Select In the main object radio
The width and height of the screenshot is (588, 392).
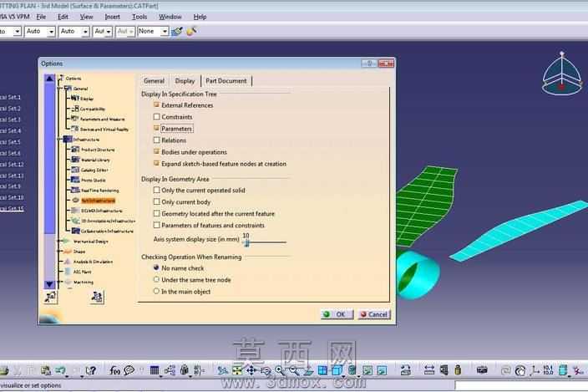click(156, 291)
